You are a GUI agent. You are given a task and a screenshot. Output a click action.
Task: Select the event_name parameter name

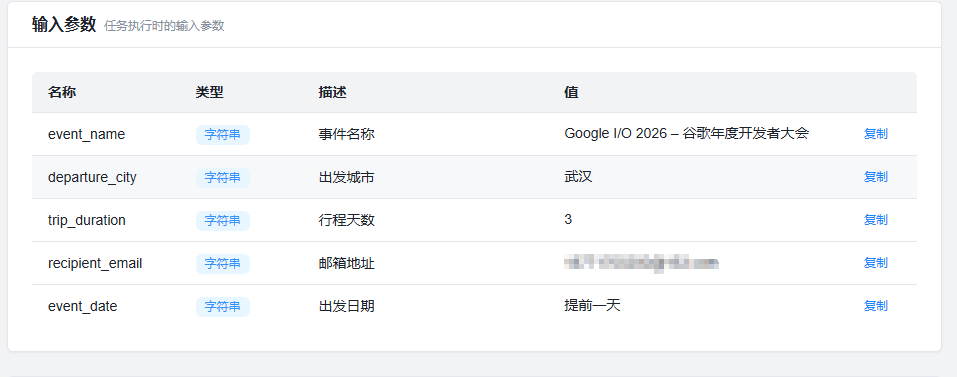[x=86, y=134]
